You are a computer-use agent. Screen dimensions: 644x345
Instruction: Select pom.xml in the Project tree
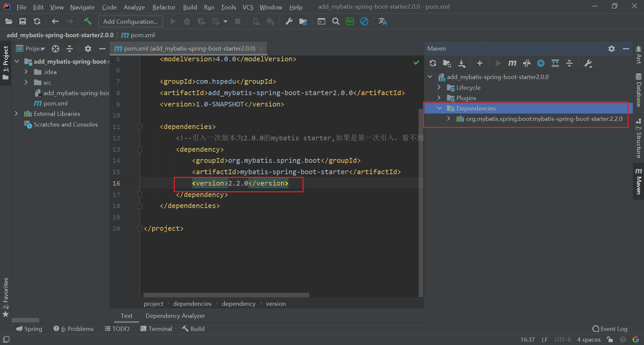click(x=51, y=103)
